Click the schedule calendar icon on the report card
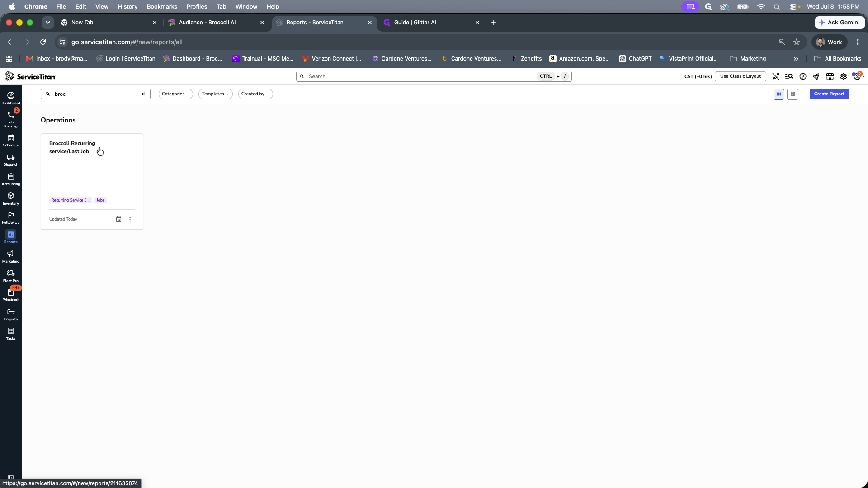 pyautogui.click(x=118, y=219)
